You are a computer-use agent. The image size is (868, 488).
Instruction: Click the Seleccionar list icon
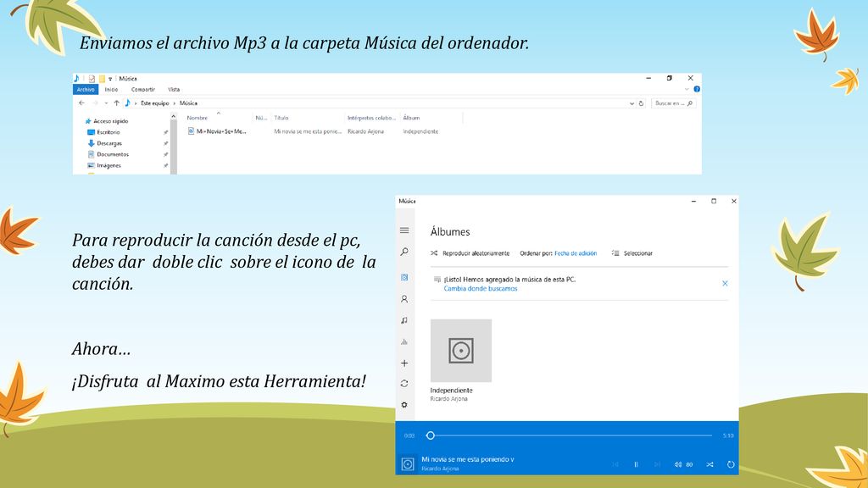click(615, 253)
